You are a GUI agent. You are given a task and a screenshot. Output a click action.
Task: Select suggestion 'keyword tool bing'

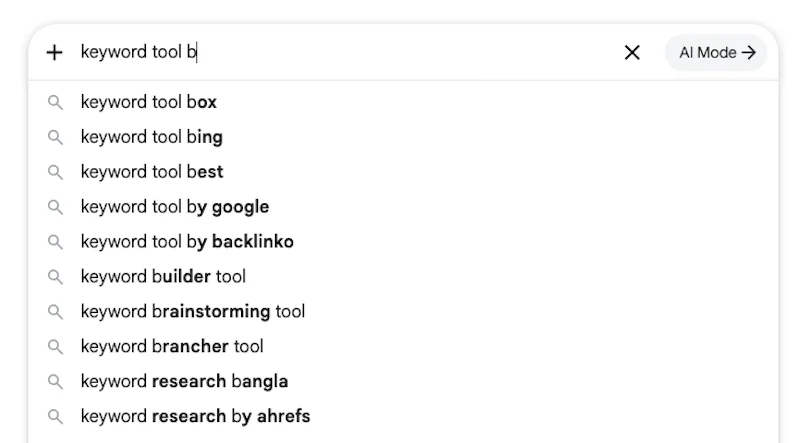(x=403, y=137)
